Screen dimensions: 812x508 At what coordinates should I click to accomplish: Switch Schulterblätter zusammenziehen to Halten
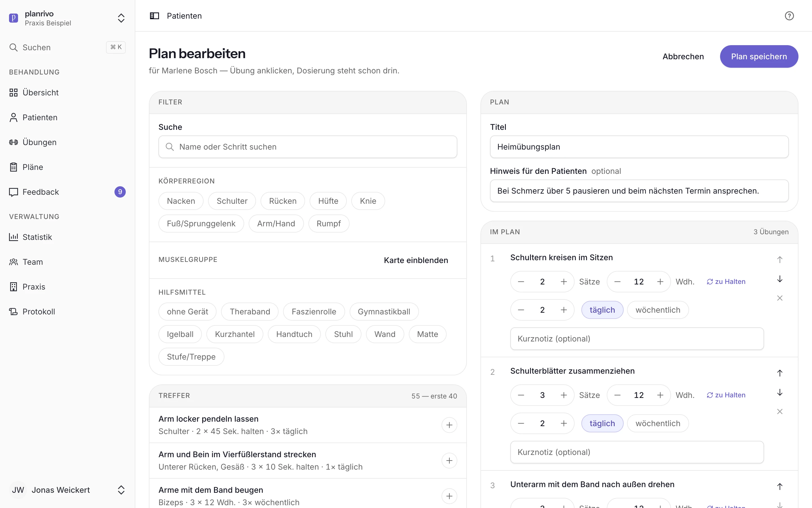coord(726,395)
